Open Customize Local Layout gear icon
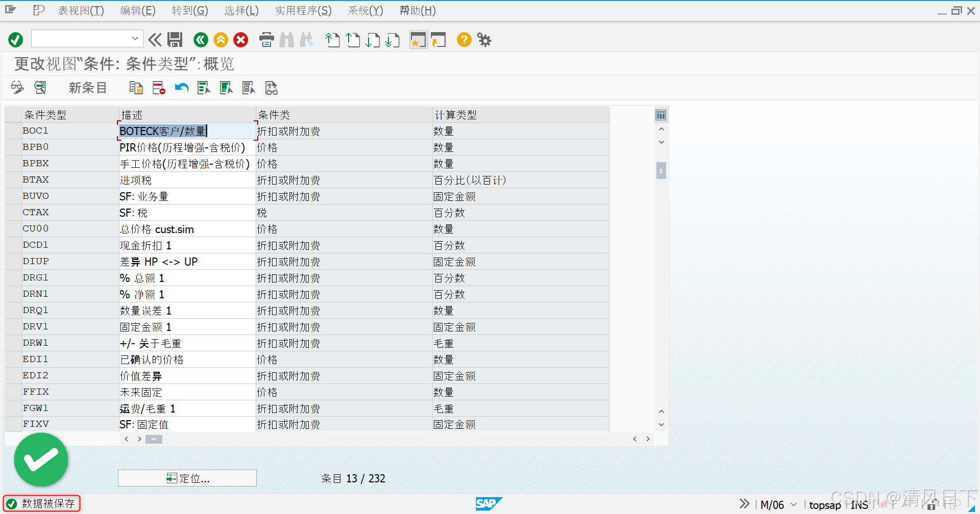The width and height of the screenshot is (980, 514). [484, 40]
